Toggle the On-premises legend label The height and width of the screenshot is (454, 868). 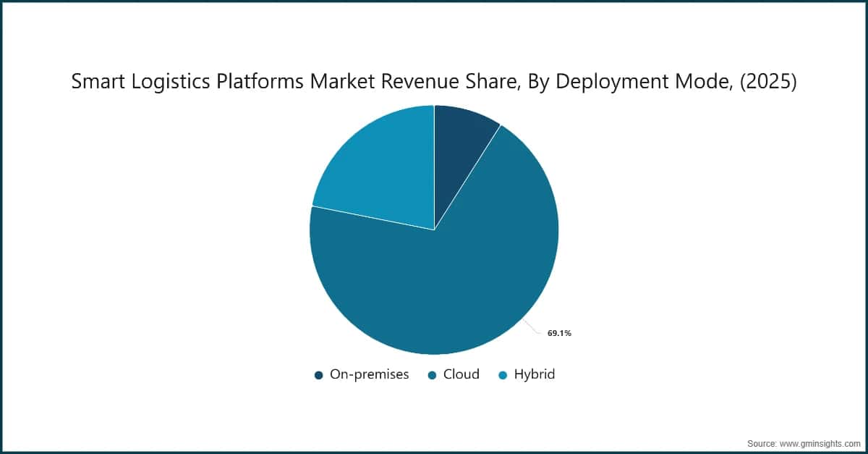[x=369, y=374]
